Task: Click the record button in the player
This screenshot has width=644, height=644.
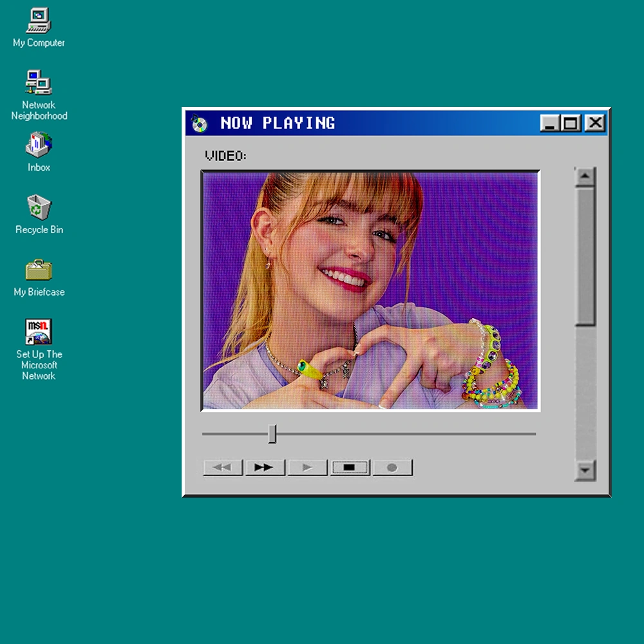Action: tap(393, 468)
